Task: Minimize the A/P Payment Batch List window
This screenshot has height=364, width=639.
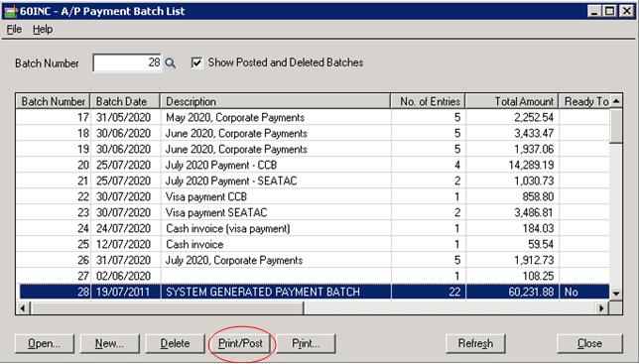Action: click(594, 11)
